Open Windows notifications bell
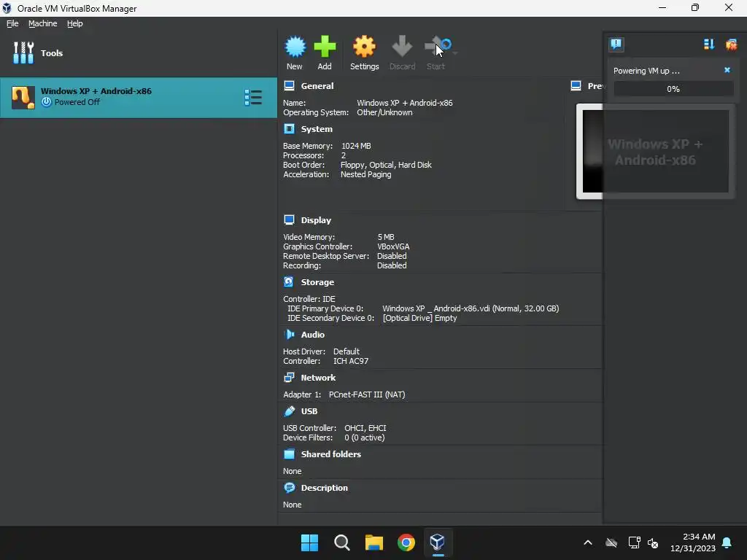 pos(727,542)
